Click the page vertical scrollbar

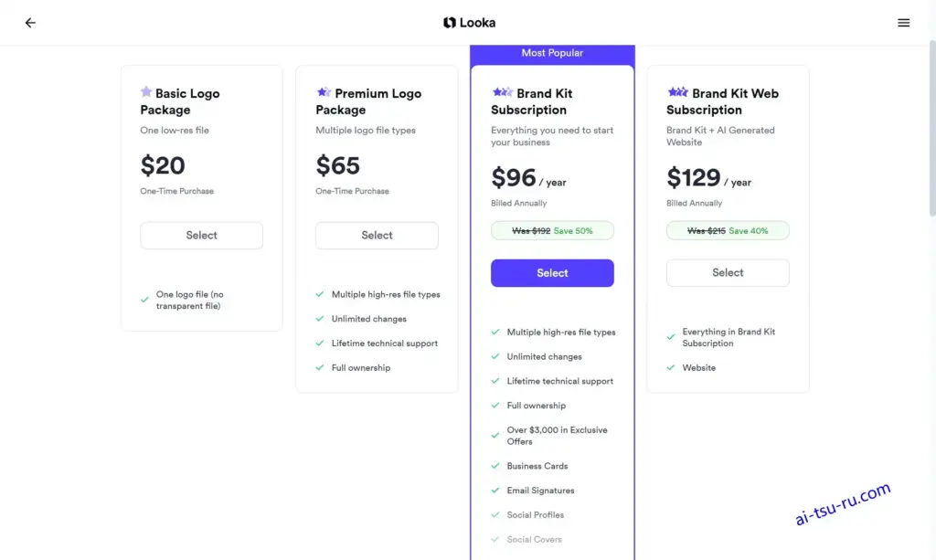click(931, 128)
